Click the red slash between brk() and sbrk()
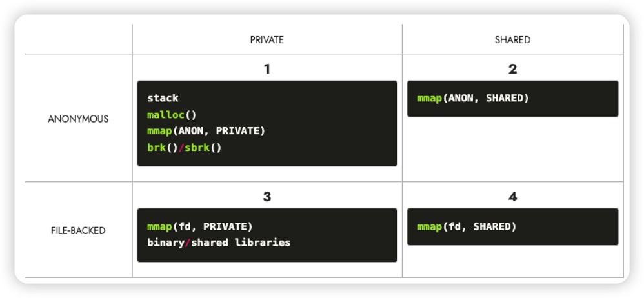This screenshot has width=644, height=298. (x=181, y=147)
